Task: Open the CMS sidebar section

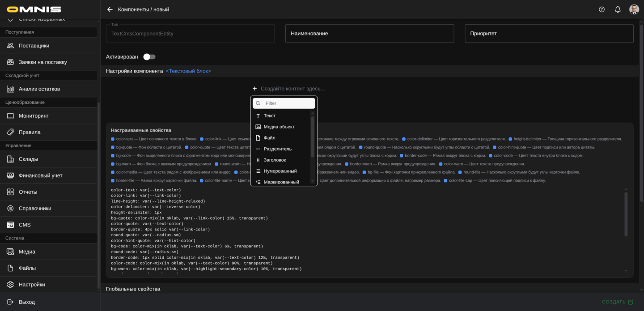Action: pos(25,225)
